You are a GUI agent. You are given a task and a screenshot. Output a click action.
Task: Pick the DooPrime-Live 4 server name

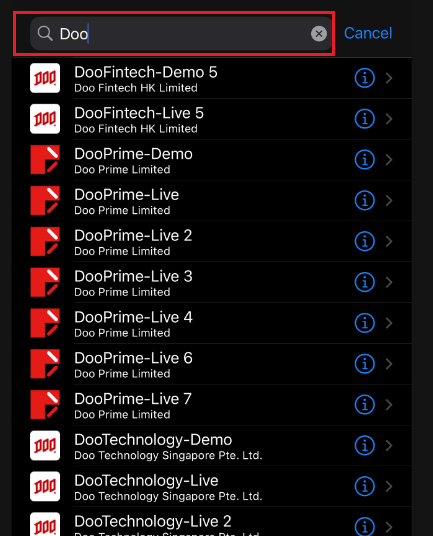point(133,317)
